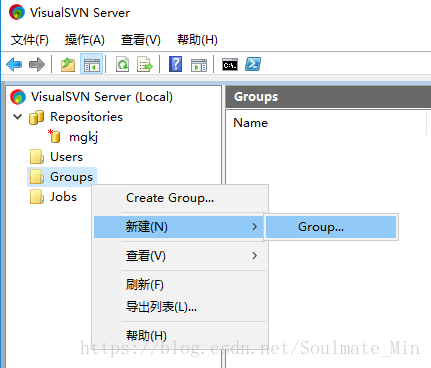The height and width of the screenshot is (368, 431).
Task: Choose Group... in the submenu
Action: (x=331, y=227)
